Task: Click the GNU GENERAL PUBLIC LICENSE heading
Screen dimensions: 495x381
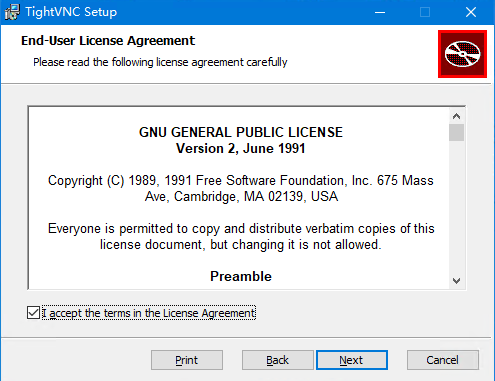Action: click(x=241, y=132)
